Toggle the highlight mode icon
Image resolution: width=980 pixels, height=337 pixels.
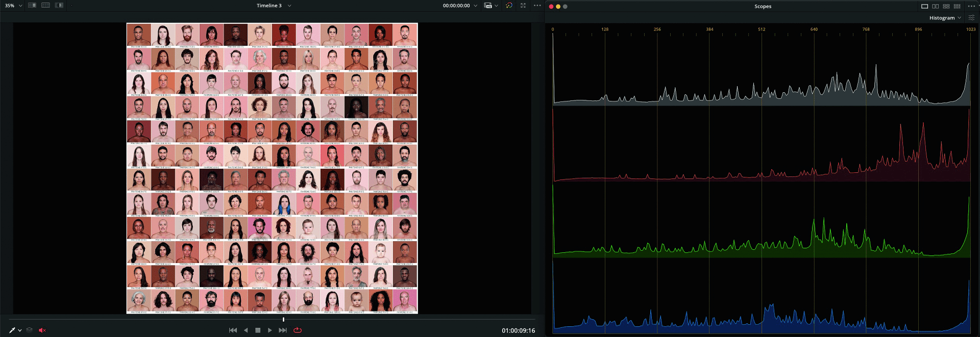(59, 6)
